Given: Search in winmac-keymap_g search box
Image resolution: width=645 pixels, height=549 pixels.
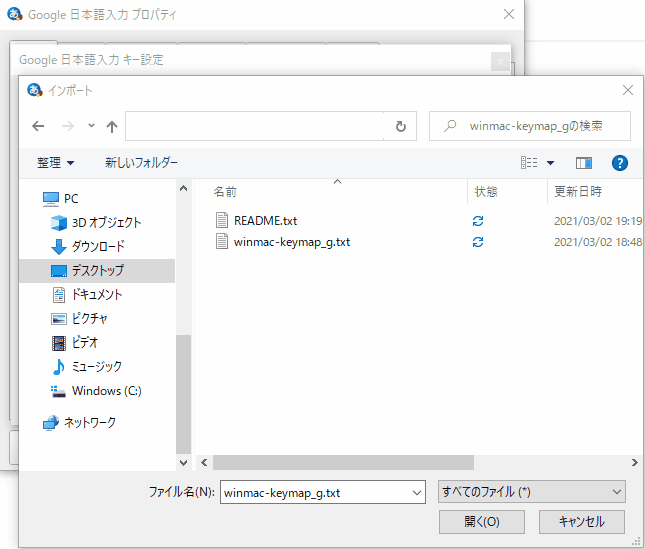Looking at the screenshot, I should [x=530, y=126].
